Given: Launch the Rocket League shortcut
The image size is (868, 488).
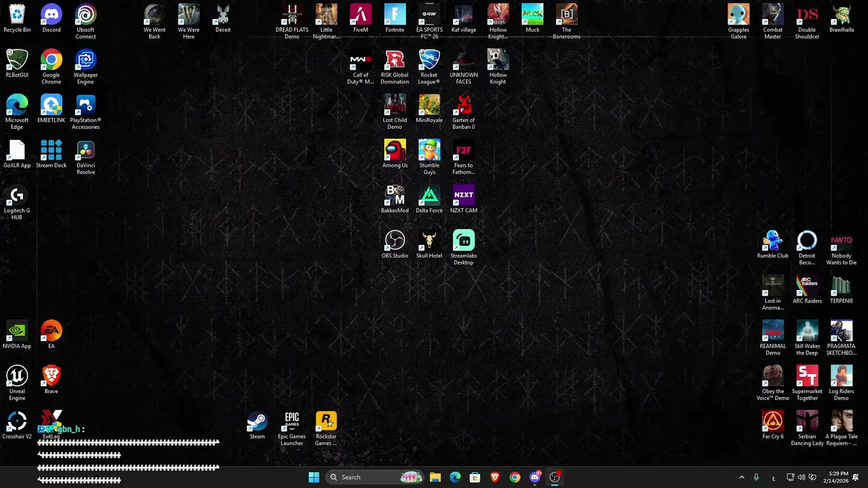Looking at the screenshot, I should (429, 67).
